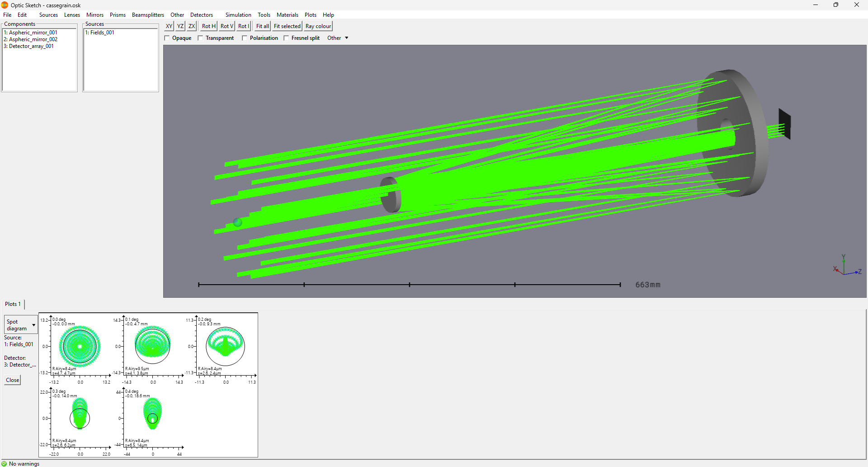Select Aspheric_mirror_002 in Components list
The image size is (868, 467).
[x=31, y=39]
